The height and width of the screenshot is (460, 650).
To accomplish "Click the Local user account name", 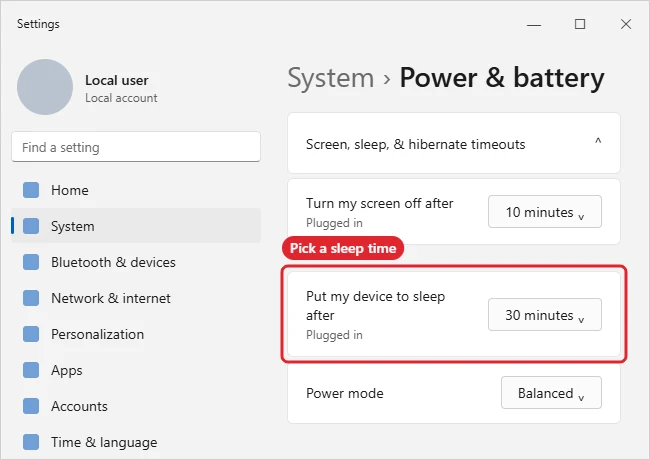I will 116,80.
